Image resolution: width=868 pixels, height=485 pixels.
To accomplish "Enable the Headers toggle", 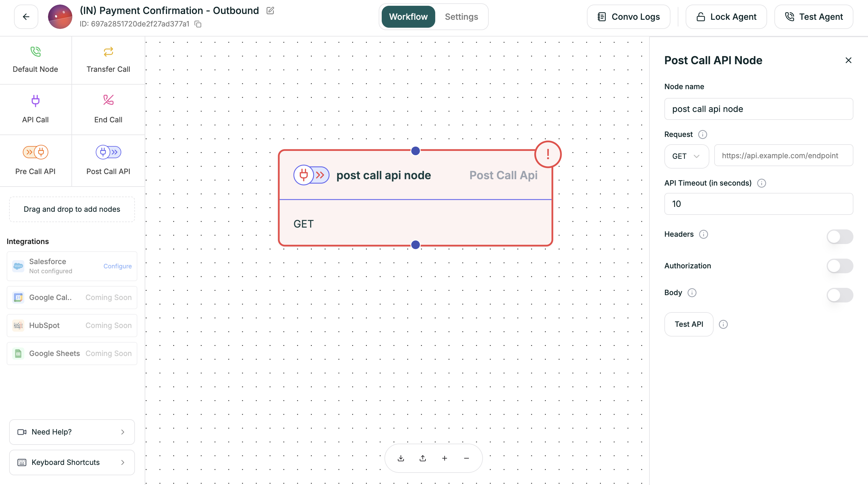I will point(840,237).
